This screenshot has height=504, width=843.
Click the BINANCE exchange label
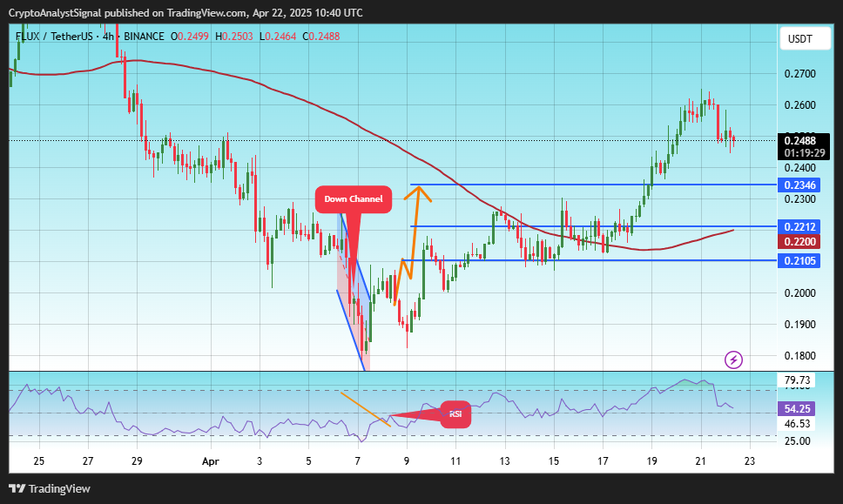click(x=144, y=37)
